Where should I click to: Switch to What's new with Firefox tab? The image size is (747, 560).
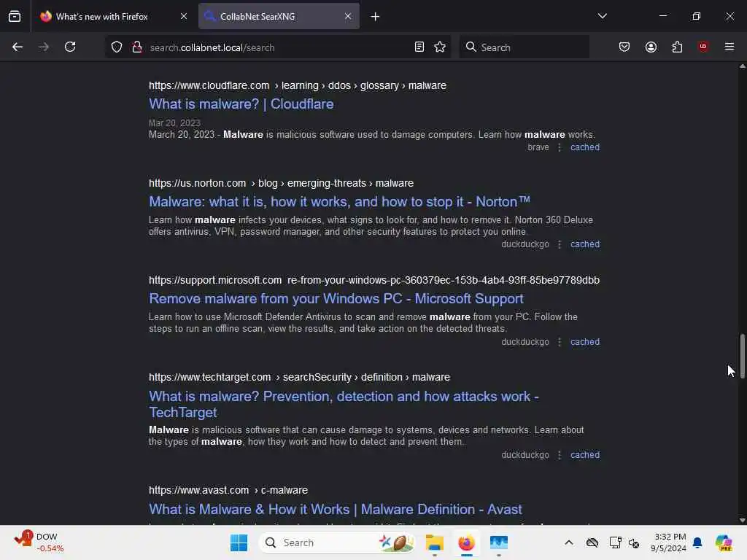pos(115,16)
